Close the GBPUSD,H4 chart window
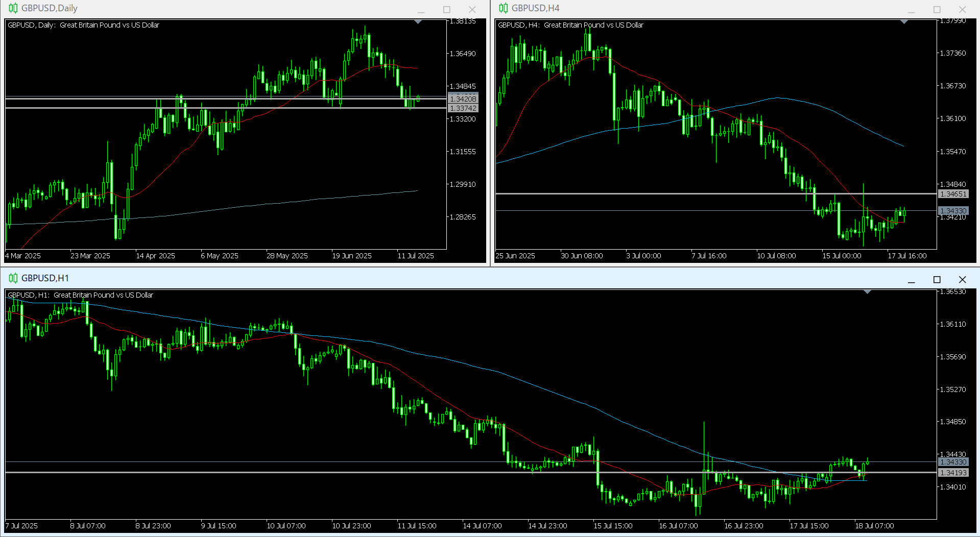Image resolution: width=980 pixels, height=537 pixels. [x=963, y=10]
